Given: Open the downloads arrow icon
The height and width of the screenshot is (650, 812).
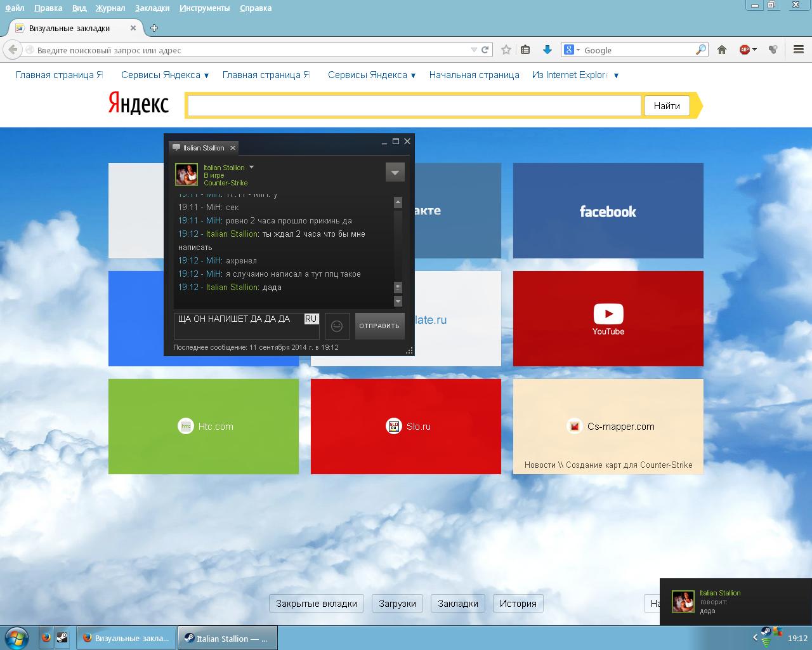Looking at the screenshot, I should (547, 50).
